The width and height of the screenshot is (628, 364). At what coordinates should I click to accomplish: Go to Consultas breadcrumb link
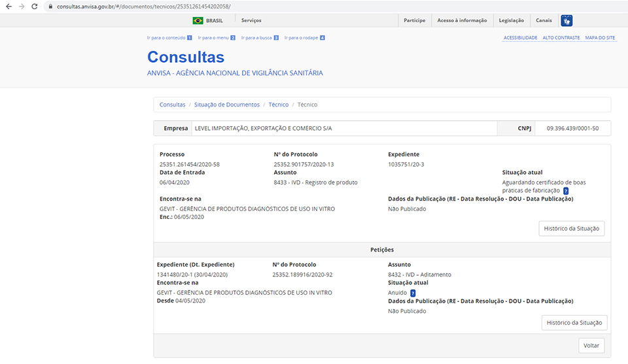tap(173, 105)
